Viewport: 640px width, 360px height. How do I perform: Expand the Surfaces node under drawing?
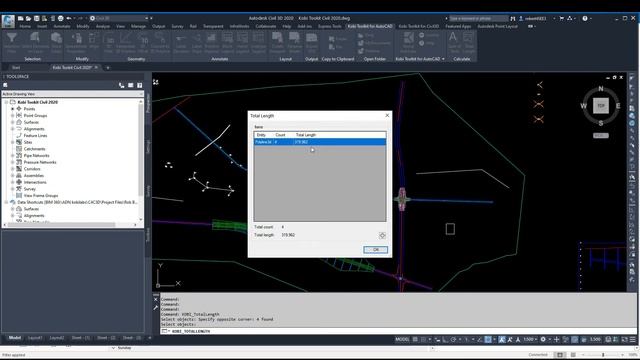click(13, 122)
